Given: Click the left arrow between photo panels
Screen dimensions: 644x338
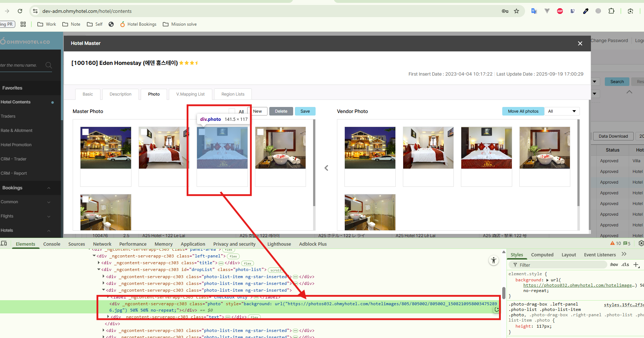Looking at the screenshot, I should [326, 168].
